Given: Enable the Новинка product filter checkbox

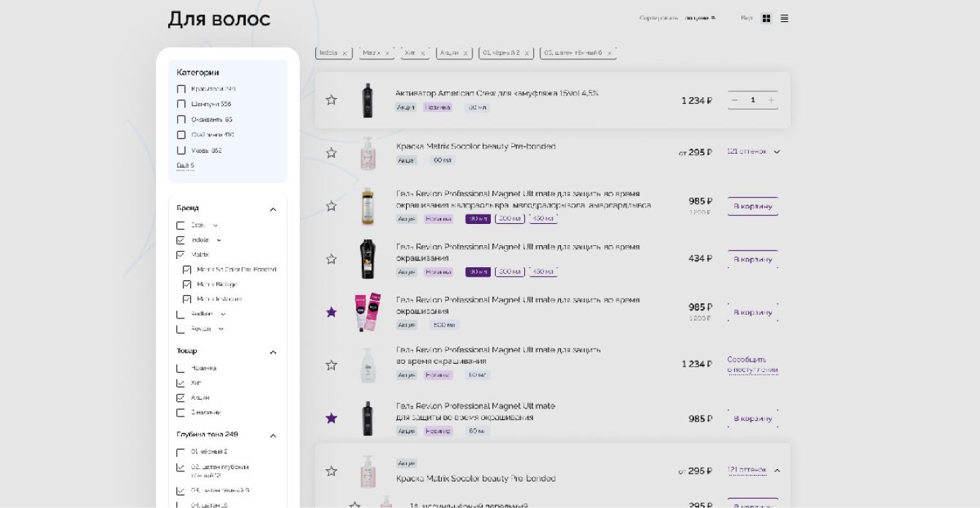Looking at the screenshot, I should pyautogui.click(x=181, y=368).
